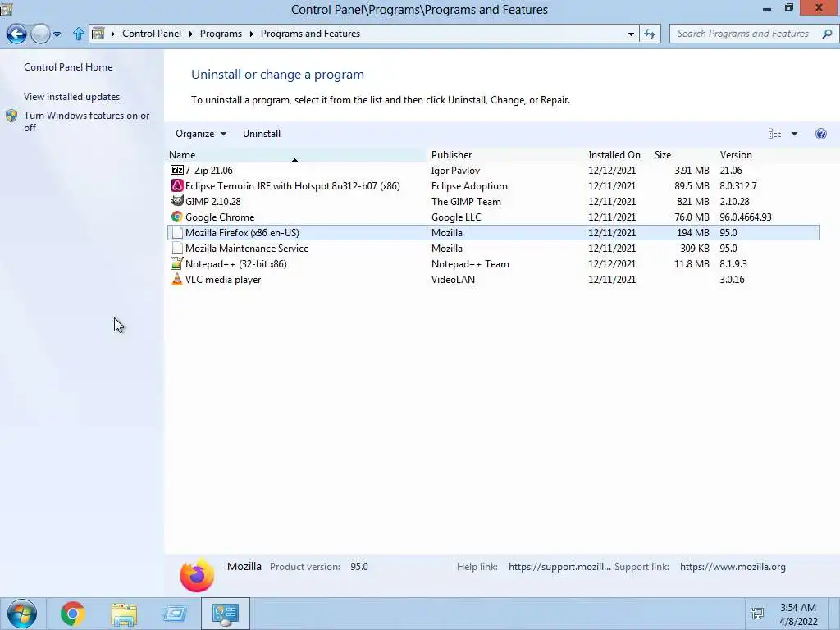
Task: Click the 96.0.4664.93 version cell
Action: tap(746, 217)
